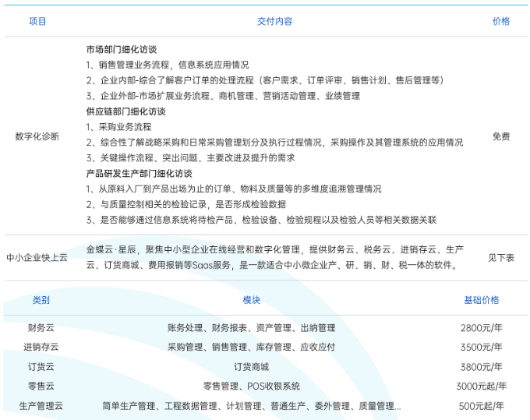Select the 财务云 row category
This screenshot has width=530, height=420.
[x=41, y=328]
